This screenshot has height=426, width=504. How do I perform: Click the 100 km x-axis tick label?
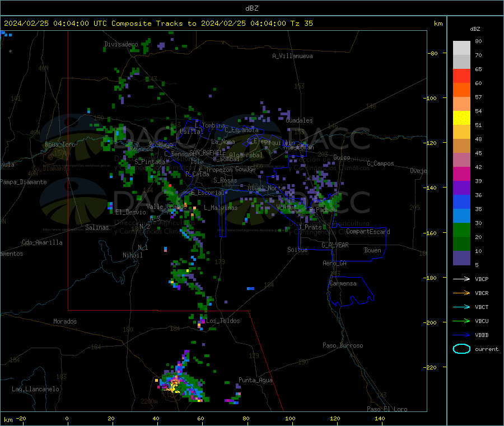290,418
